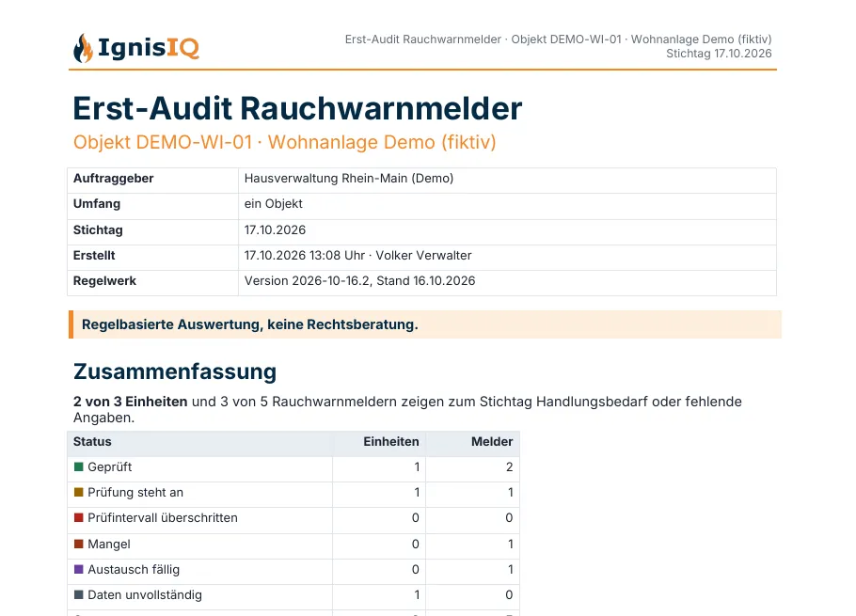The image size is (856, 616).
Task: Click the brown-red Mangel status square
Action: pyautogui.click(x=79, y=544)
